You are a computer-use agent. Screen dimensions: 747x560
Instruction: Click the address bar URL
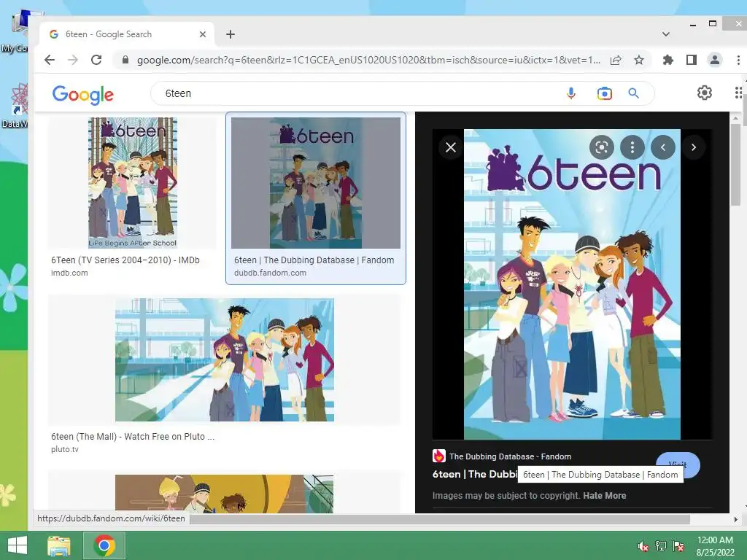pyautogui.click(x=368, y=60)
